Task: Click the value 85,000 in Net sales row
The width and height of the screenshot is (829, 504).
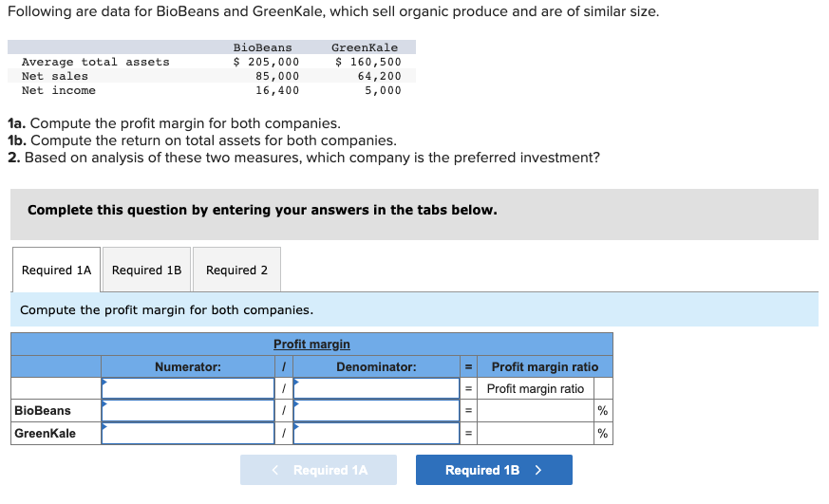Action: tap(277, 76)
